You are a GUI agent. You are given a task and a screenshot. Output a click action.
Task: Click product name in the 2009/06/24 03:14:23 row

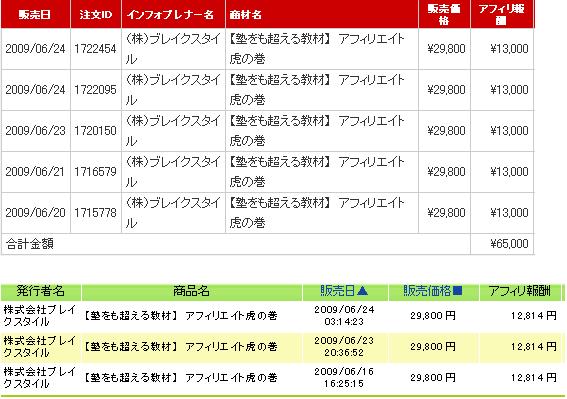coord(180,316)
